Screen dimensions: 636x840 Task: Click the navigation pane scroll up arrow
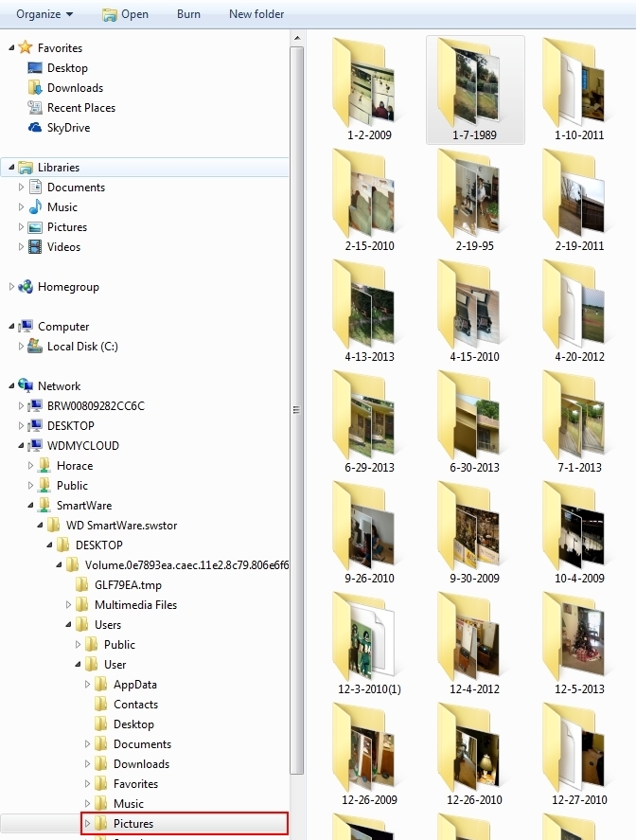[297, 38]
